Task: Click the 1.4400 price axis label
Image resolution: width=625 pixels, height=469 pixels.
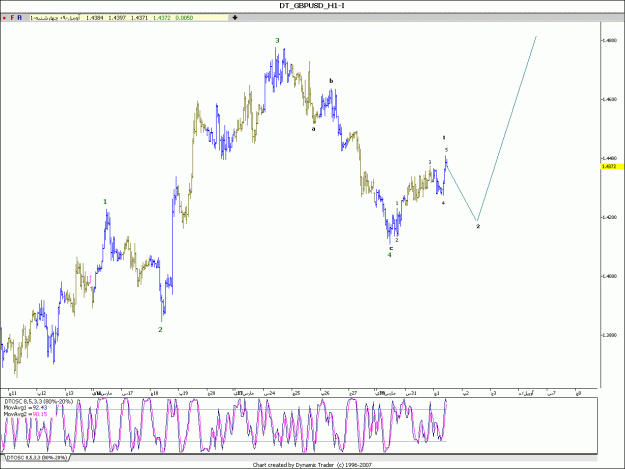Action: (x=609, y=158)
